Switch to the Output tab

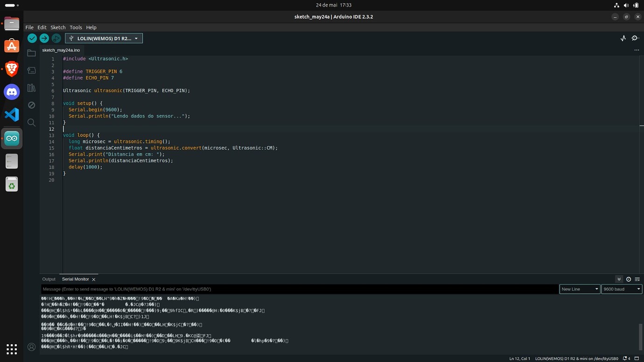(49, 279)
